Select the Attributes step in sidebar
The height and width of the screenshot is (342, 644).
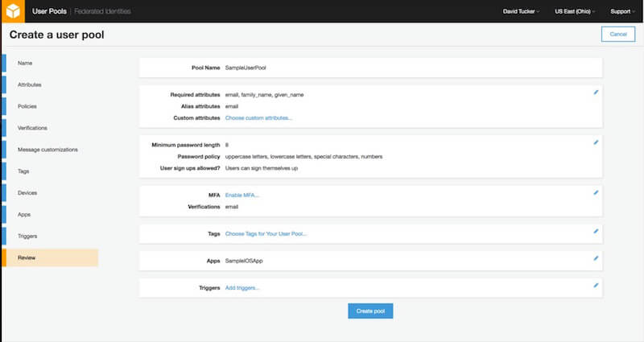click(x=30, y=84)
